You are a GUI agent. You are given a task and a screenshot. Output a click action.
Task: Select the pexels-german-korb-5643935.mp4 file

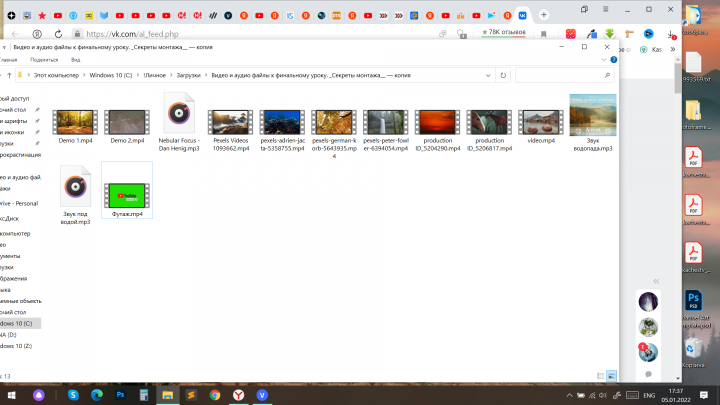[334, 134]
